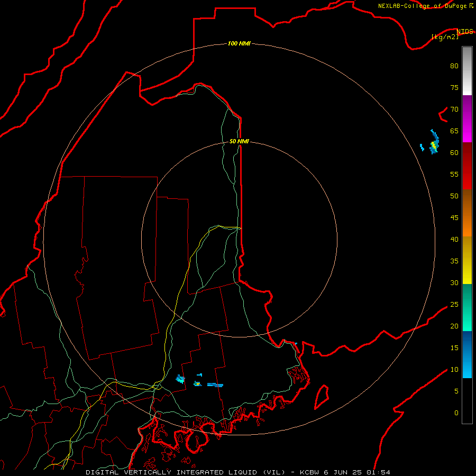
Task: Click the 80 value on color scale
Action: (x=454, y=66)
